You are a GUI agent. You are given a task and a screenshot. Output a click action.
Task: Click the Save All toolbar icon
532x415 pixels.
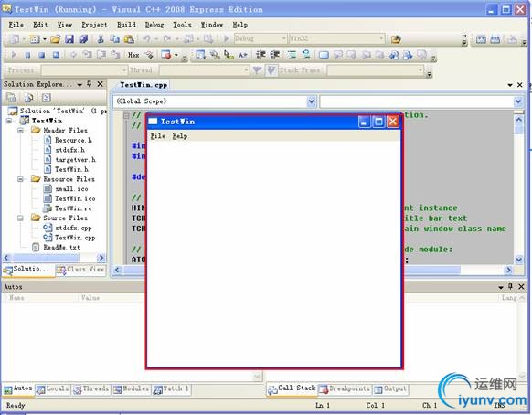(83, 39)
